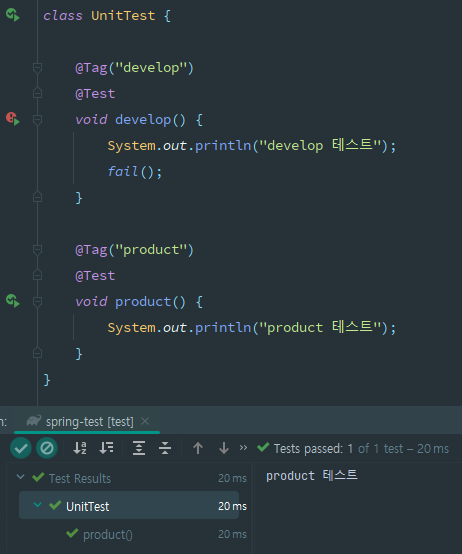Toggle Show Ignored tests button

[47, 448]
